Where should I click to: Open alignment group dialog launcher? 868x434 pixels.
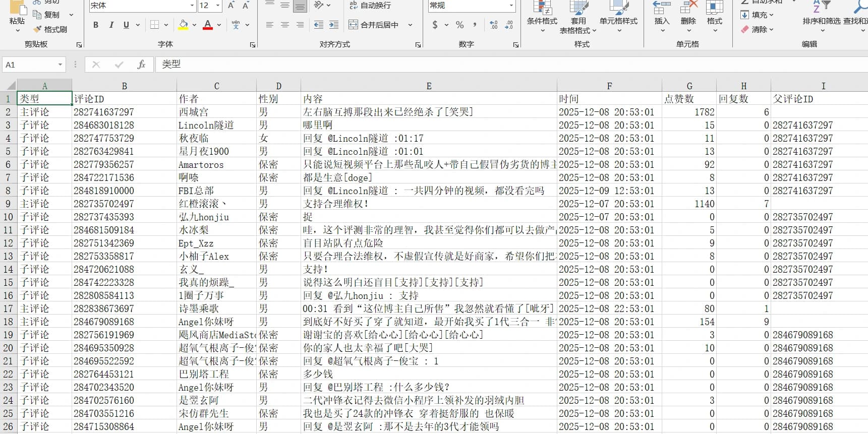pyautogui.click(x=418, y=45)
